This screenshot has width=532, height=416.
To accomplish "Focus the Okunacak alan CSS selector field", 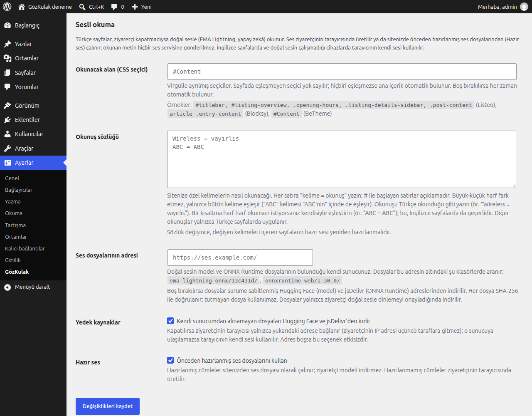I will point(342,72).
